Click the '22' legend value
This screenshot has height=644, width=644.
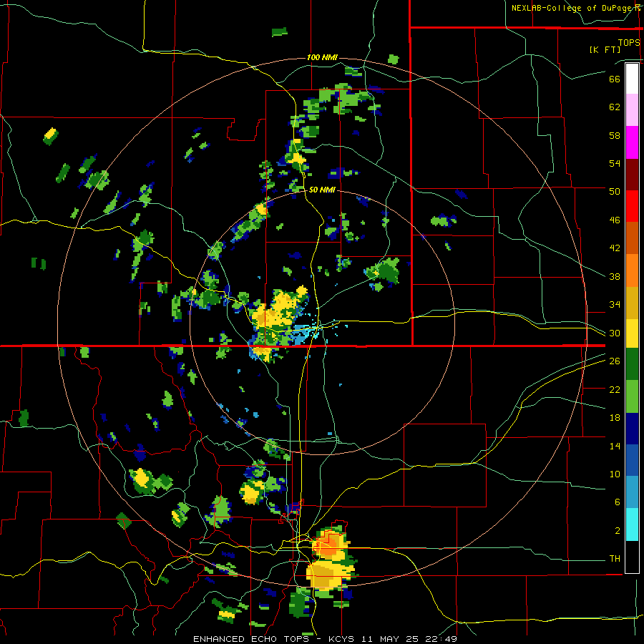615,389
